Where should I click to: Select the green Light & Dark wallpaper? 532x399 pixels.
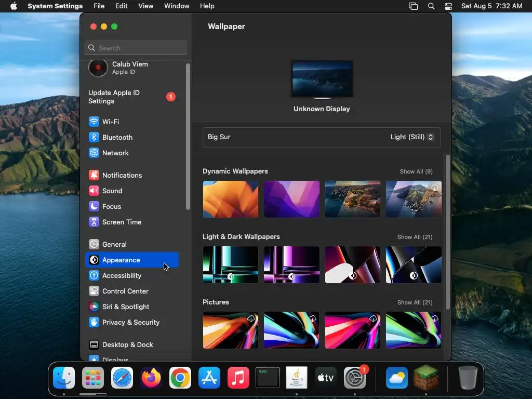pyautogui.click(x=230, y=264)
